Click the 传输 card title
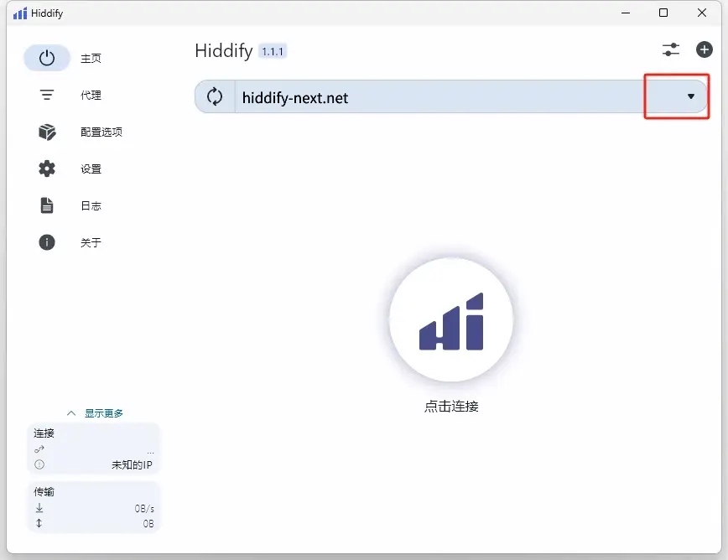 [x=44, y=492]
